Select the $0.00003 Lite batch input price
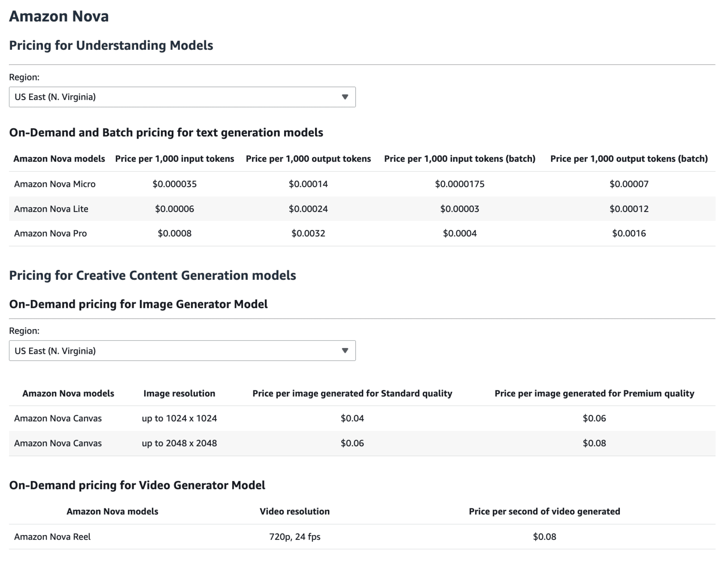 460,209
